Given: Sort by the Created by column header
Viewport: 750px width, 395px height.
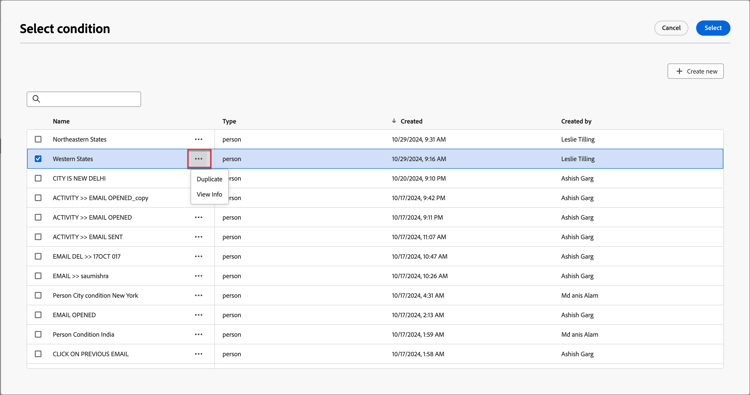Looking at the screenshot, I should (x=576, y=121).
